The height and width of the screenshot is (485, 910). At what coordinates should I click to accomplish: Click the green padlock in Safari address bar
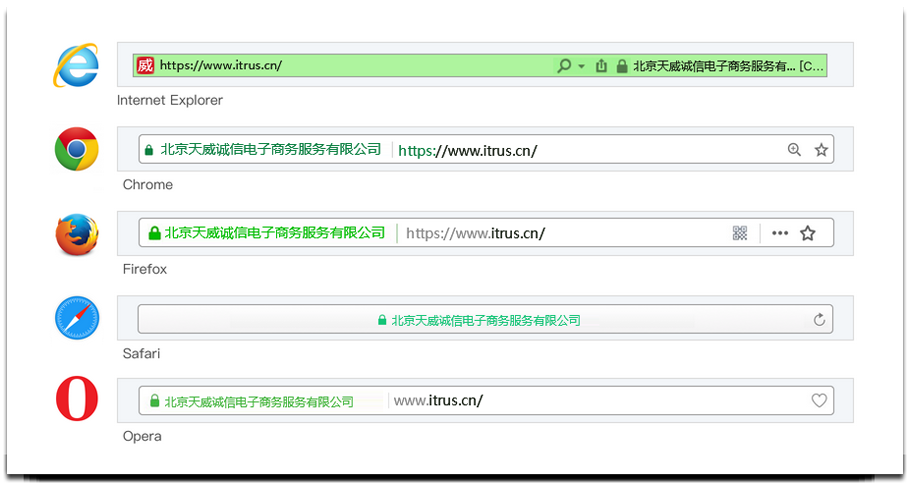(382, 320)
